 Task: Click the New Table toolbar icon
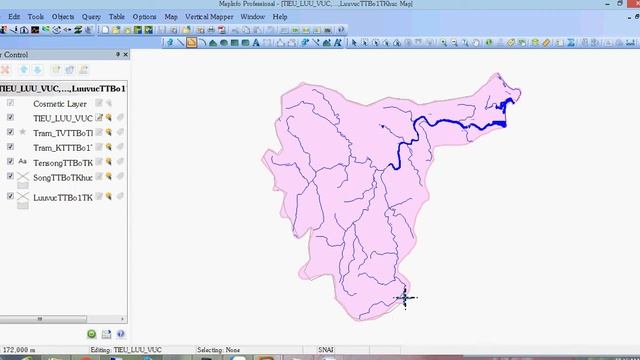(x=105, y=30)
